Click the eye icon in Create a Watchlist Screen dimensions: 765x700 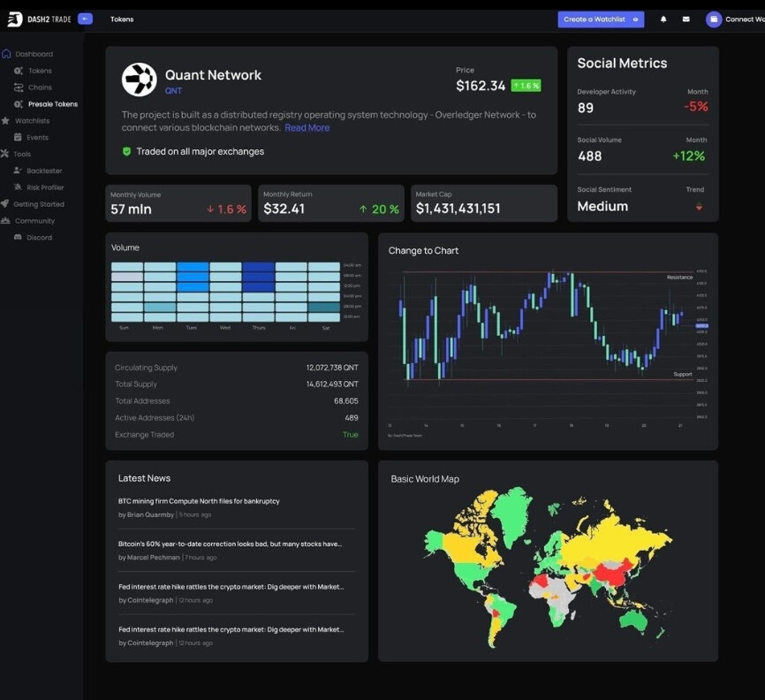(635, 19)
